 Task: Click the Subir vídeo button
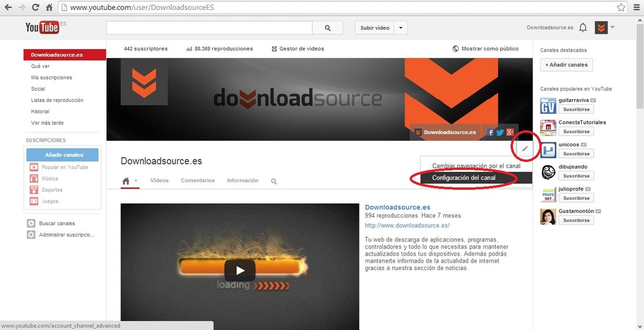pos(375,28)
